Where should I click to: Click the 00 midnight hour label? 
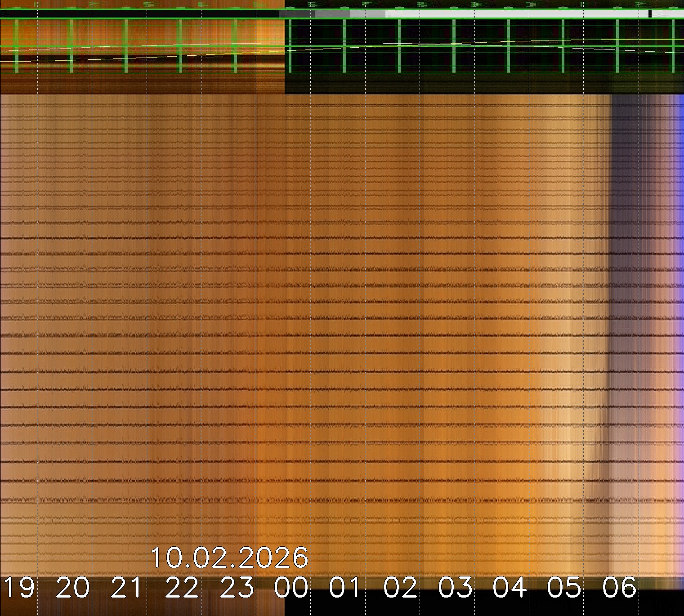pyautogui.click(x=291, y=588)
